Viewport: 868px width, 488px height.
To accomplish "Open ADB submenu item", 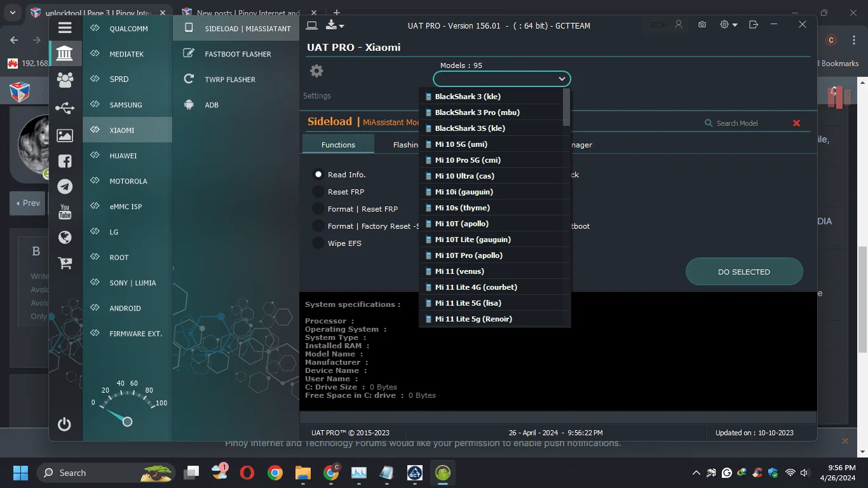I will [x=236, y=105].
